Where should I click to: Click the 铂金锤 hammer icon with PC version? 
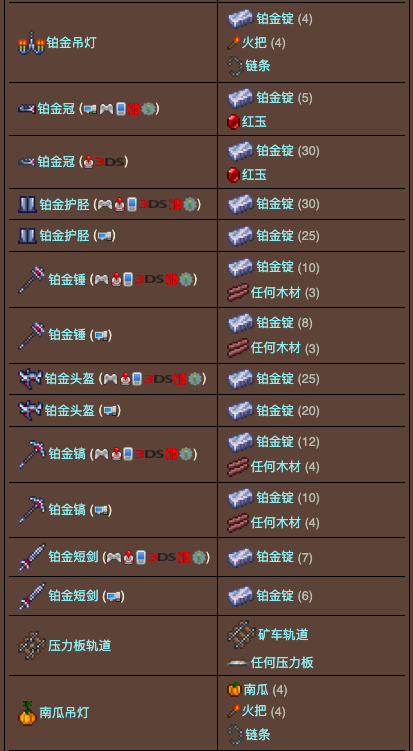[32, 335]
